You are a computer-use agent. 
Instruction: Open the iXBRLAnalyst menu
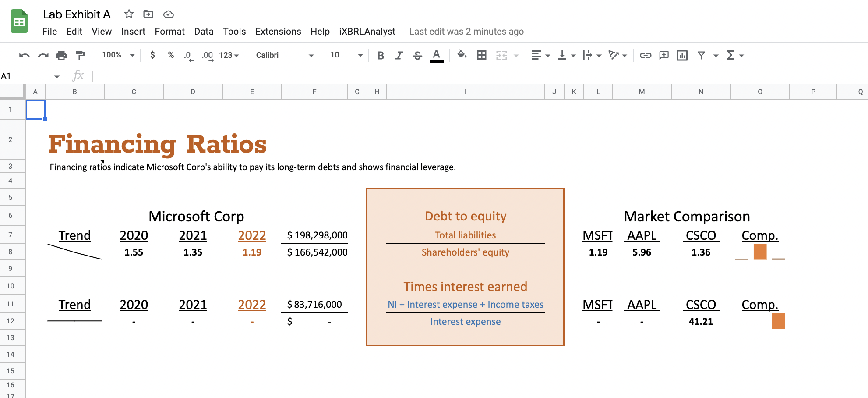click(367, 31)
